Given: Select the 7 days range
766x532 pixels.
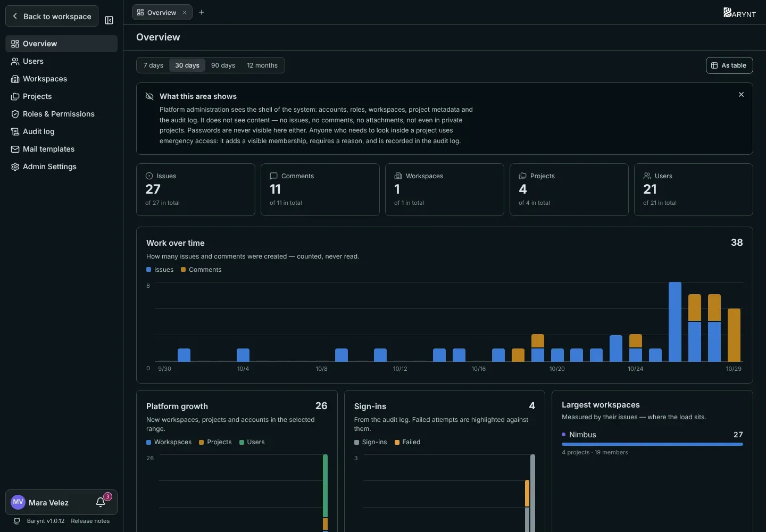Looking at the screenshot, I should (x=153, y=65).
